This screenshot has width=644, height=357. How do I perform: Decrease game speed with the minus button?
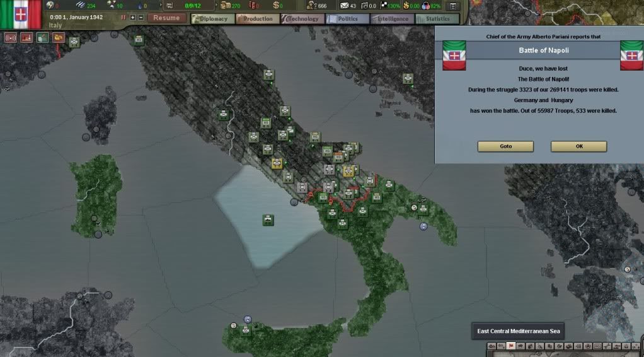tap(141, 17)
